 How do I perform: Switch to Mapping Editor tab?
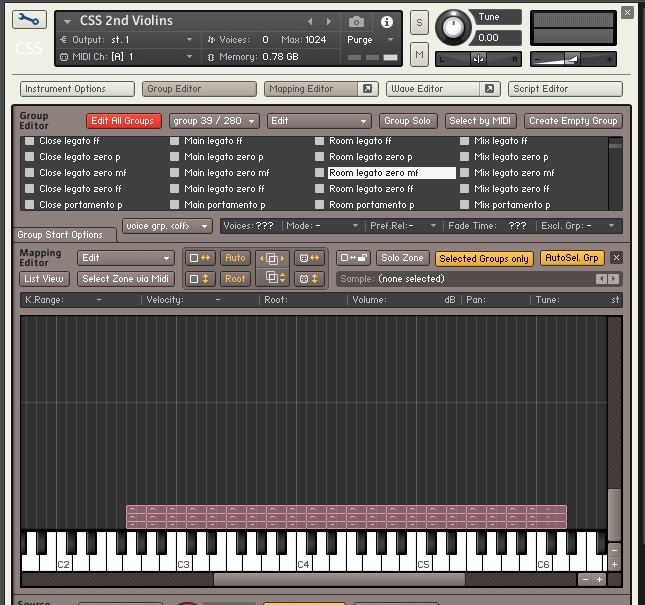[x=311, y=89]
